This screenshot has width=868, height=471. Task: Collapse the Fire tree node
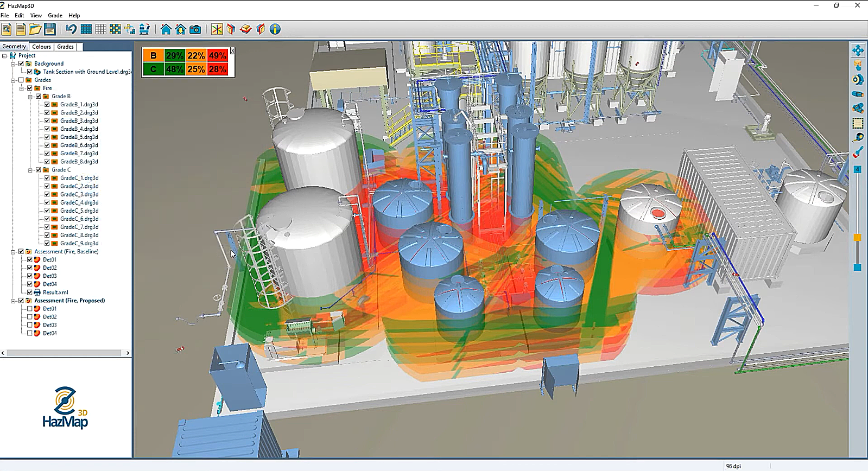pos(22,88)
